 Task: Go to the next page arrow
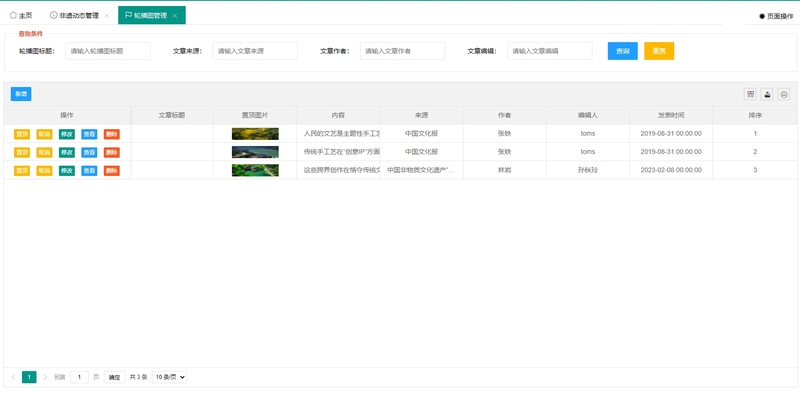(x=45, y=377)
